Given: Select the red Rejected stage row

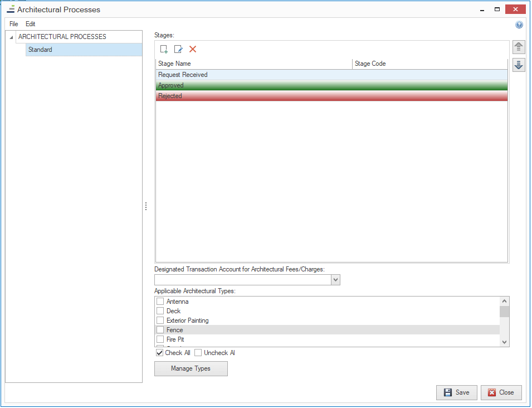Looking at the screenshot, I should pyautogui.click(x=331, y=96).
